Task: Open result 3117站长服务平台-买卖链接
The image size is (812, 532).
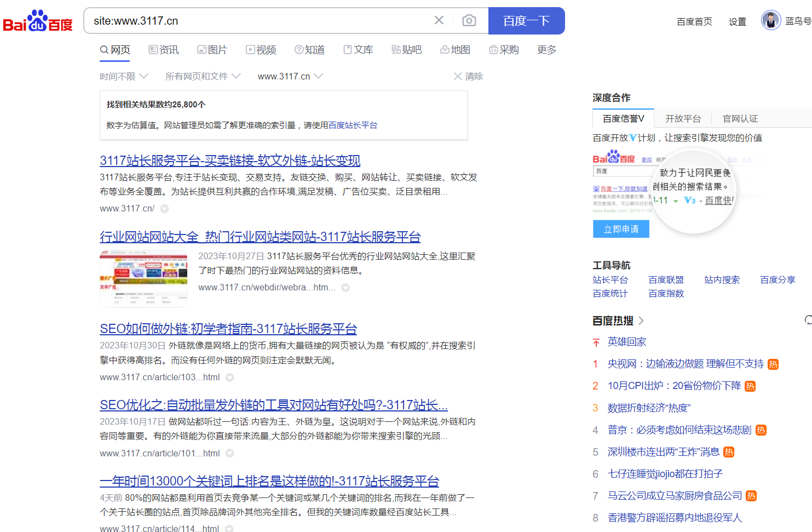Action: point(230,161)
